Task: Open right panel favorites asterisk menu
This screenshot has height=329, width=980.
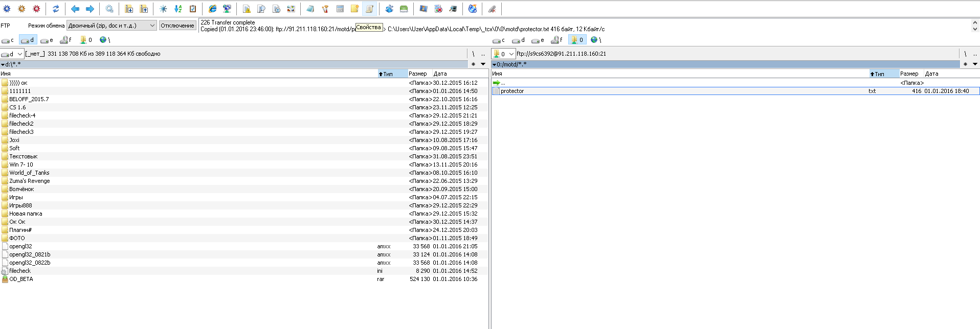Action: 965,64
